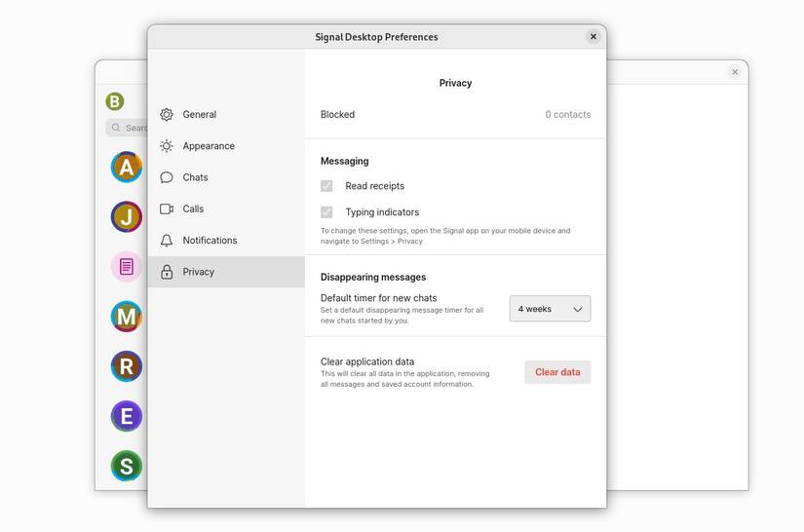Click the Chats speech bubble icon
Viewport: 804px width, 532px height.
(x=166, y=177)
